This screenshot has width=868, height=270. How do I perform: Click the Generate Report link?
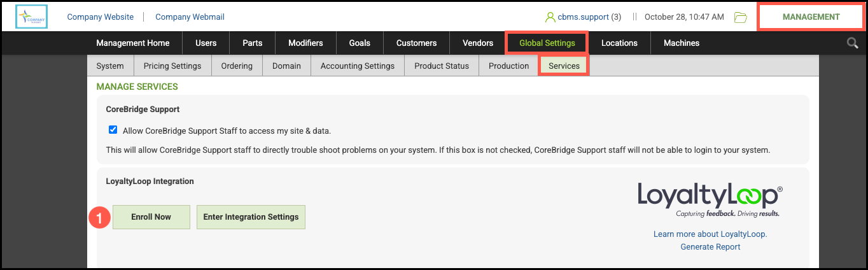710,247
